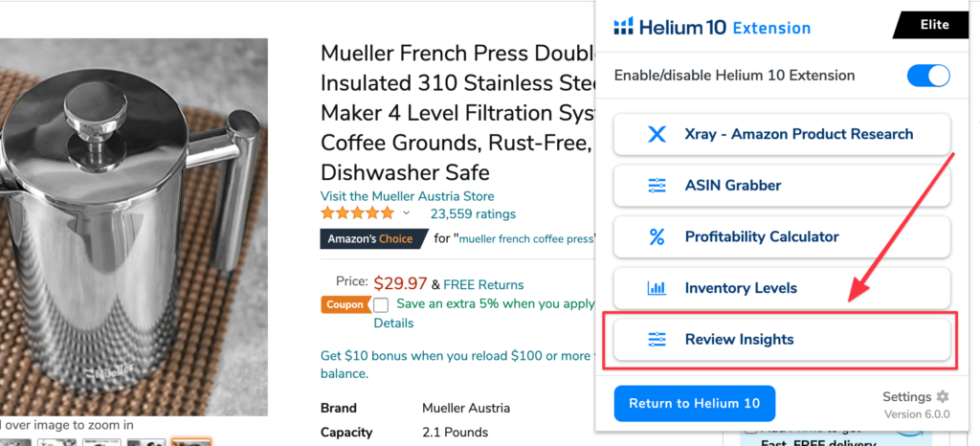980x446 pixels.
Task: Visit the Mueller Austria Store link
Action: 407,195
